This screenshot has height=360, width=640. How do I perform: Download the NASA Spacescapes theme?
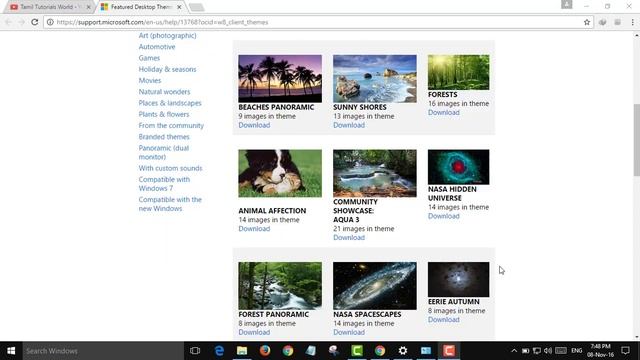pyautogui.click(x=349, y=332)
